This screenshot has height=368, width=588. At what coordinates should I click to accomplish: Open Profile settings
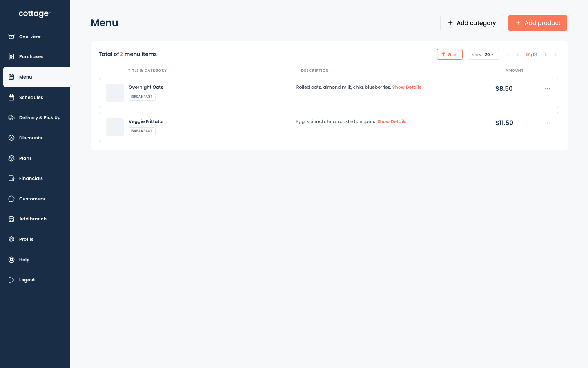26,239
